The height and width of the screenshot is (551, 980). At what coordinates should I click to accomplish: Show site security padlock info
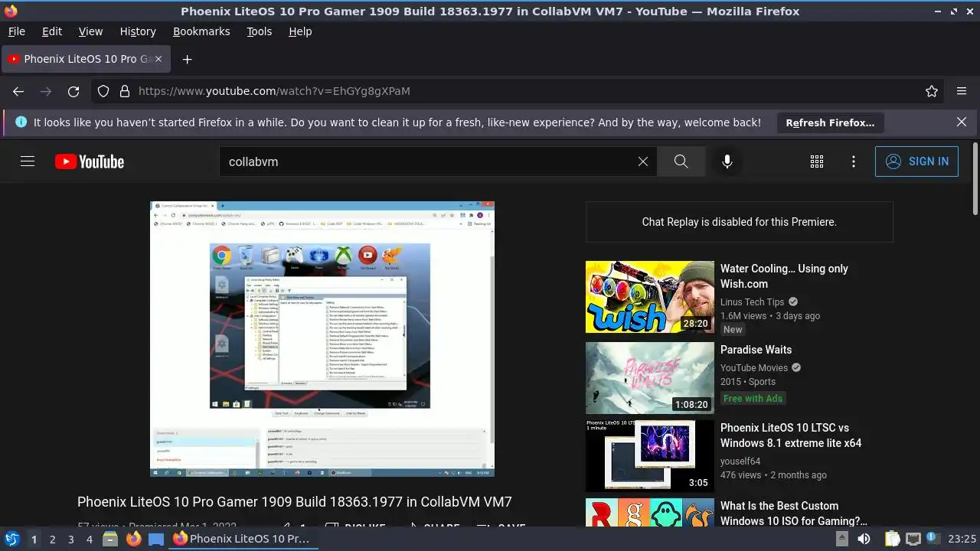[x=125, y=91]
